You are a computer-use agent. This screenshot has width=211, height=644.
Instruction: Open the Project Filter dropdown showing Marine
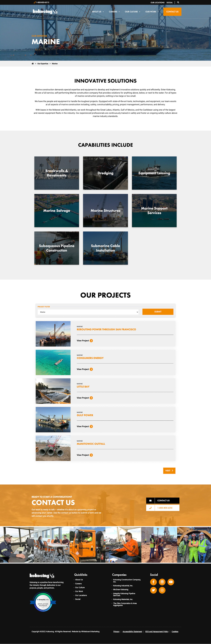(88, 312)
